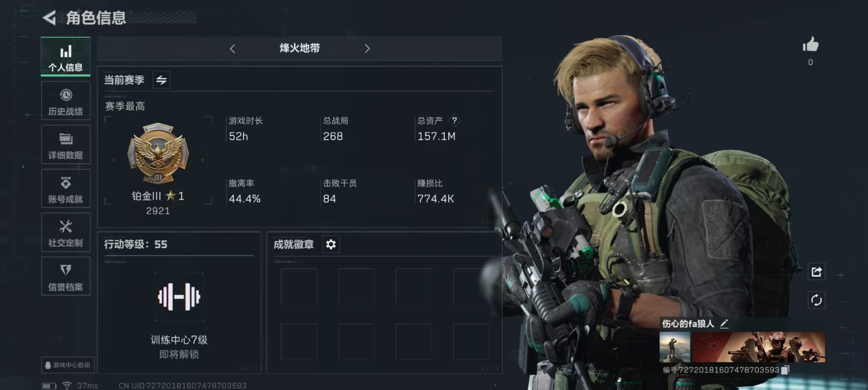Switch to previous mode with left chevron

point(232,48)
